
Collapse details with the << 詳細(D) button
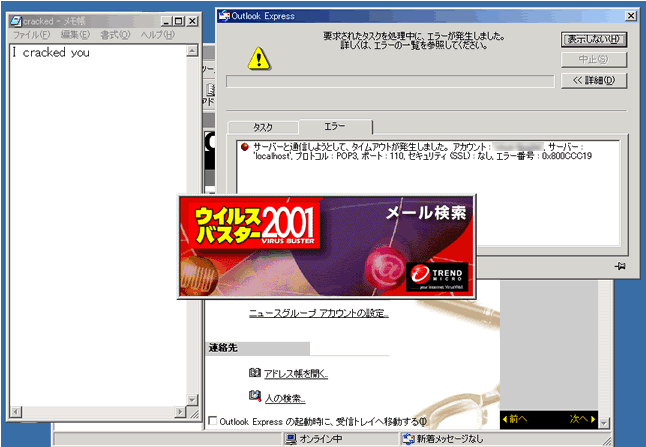[x=594, y=80]
